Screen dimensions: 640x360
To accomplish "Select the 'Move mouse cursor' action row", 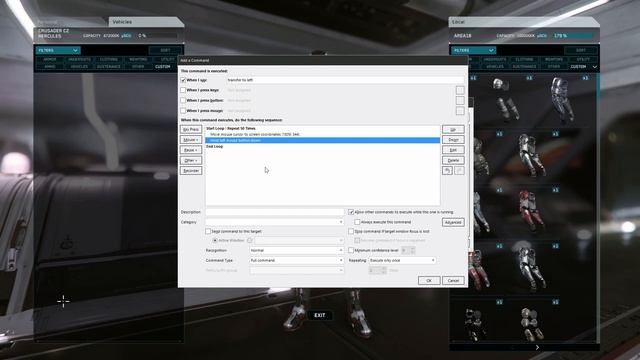I will click(x=322, y=134).
